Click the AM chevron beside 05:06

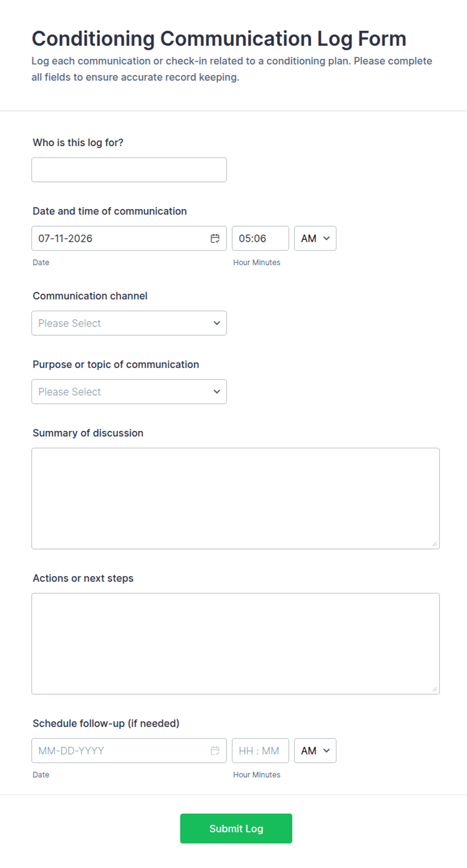pos(326,238)
